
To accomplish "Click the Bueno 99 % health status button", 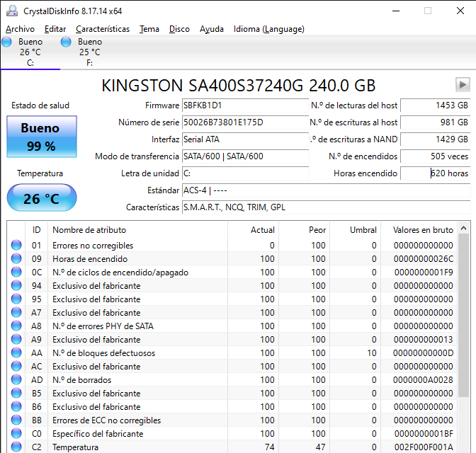I will [x=42, y=137].
